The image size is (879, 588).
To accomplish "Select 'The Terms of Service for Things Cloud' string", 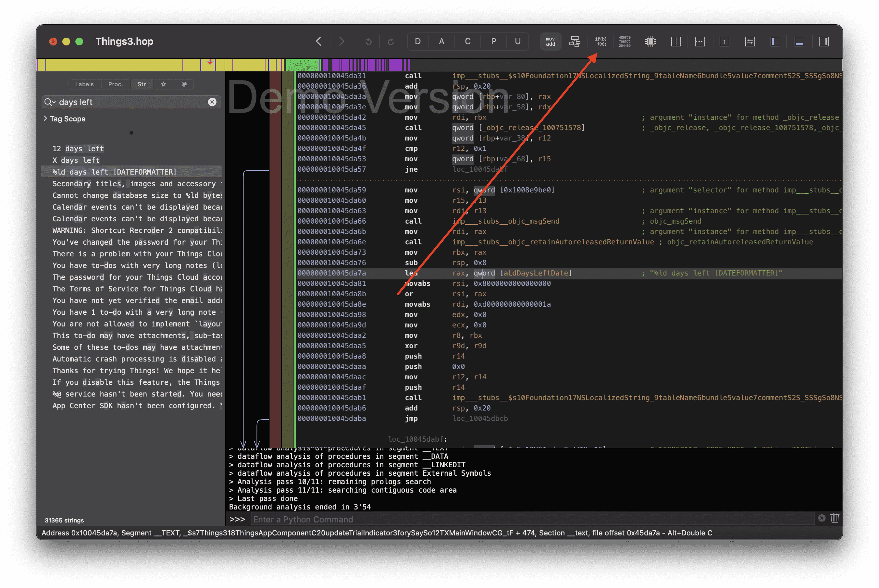I will (131, 289).
